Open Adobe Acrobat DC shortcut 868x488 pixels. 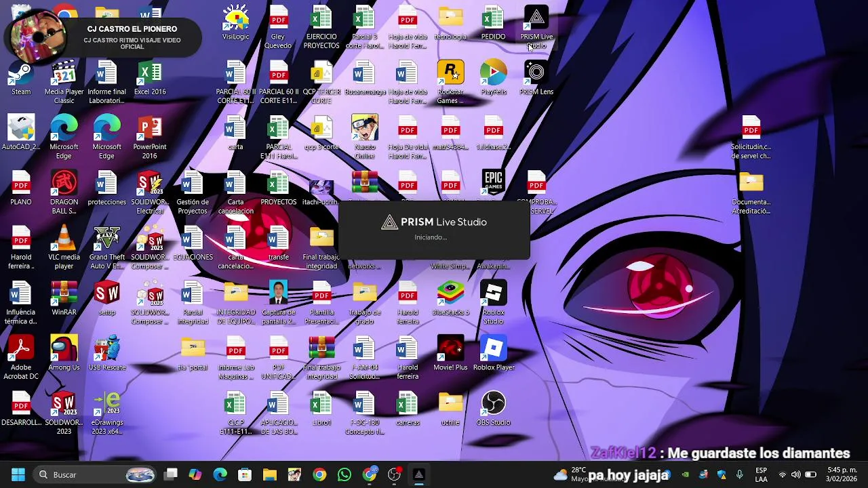click(x=21, y=358)
